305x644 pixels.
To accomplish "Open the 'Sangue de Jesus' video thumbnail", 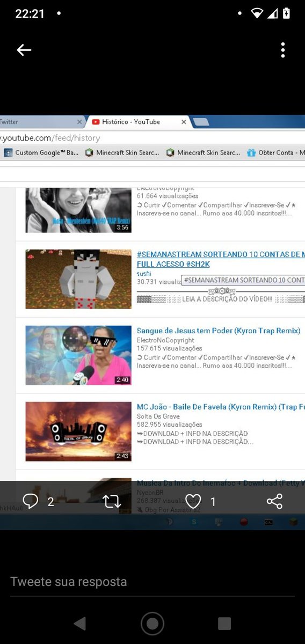I will click(x=78, y=355).
